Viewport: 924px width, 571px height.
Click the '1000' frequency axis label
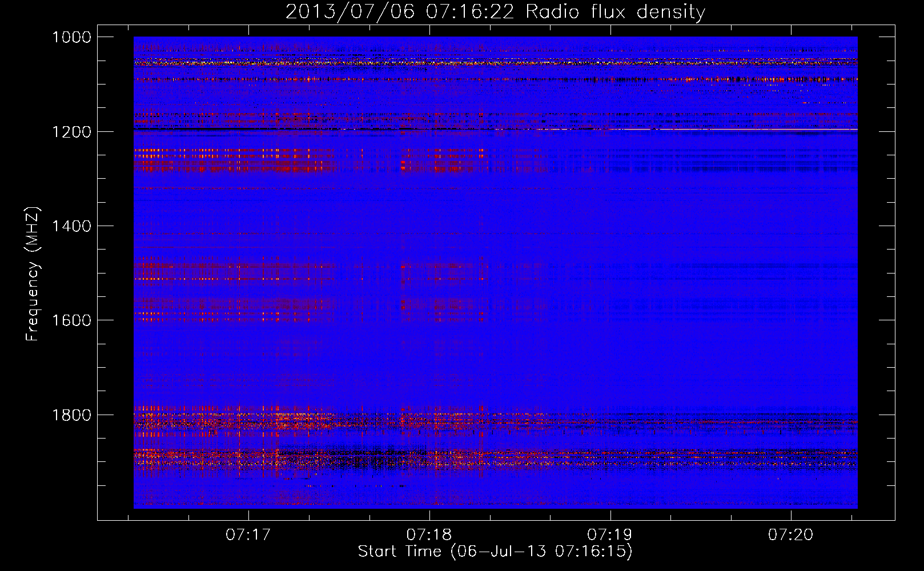click(x=71, y=37)
